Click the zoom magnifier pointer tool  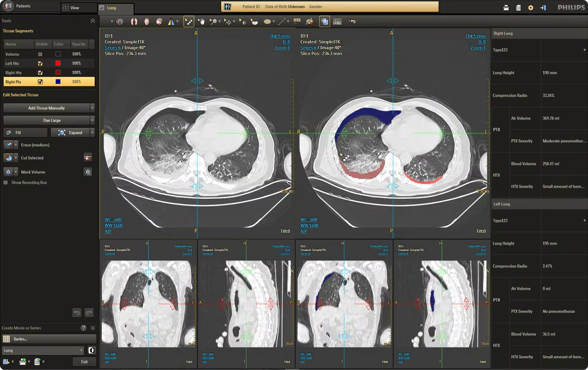tap(213, 21)
